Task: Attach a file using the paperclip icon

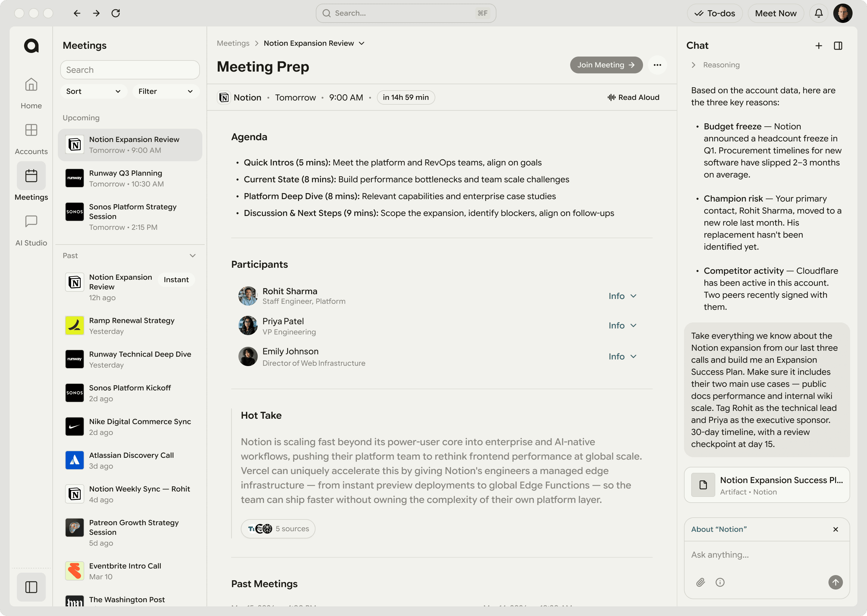Action: coord(700,582)
